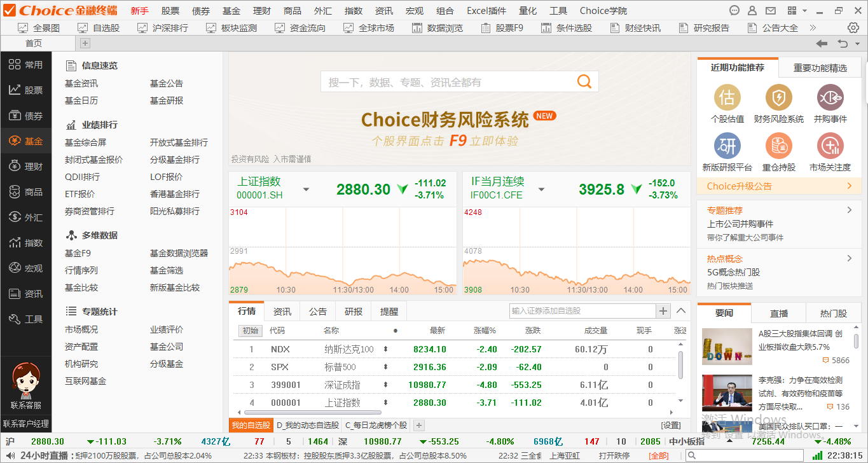Select 理财 in the left sidebar

(25, 167)
